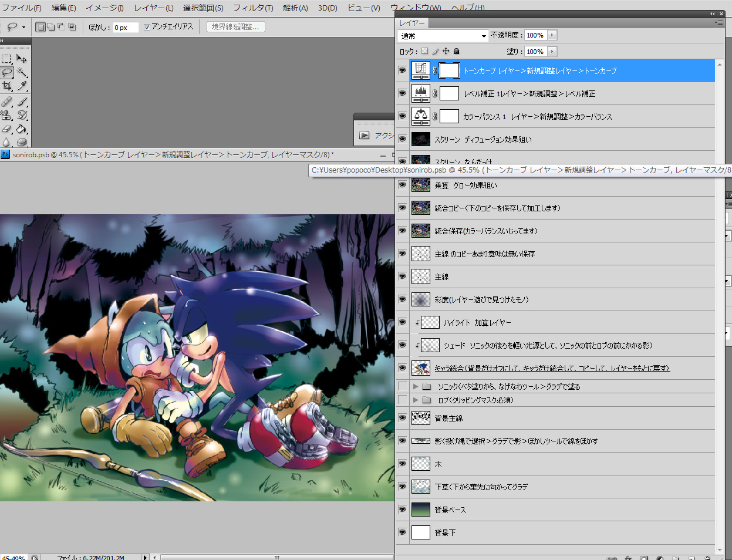Image resolution: width=732 pixels, height=560 pixels.
Task: Select the Eraser tool
Action: click(x=6, y=129)
